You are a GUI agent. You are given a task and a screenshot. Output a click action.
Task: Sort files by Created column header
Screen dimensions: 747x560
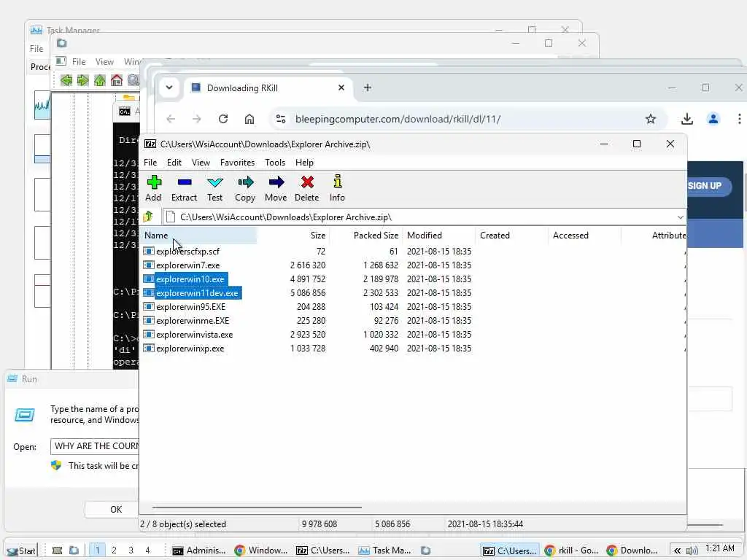[511, 236]
